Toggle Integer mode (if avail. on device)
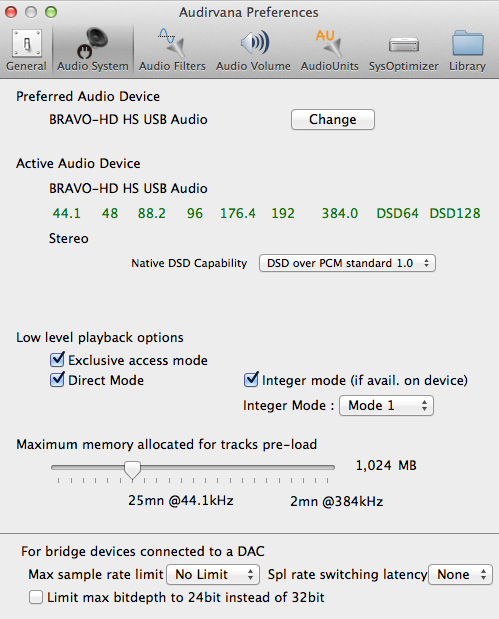 251,380
